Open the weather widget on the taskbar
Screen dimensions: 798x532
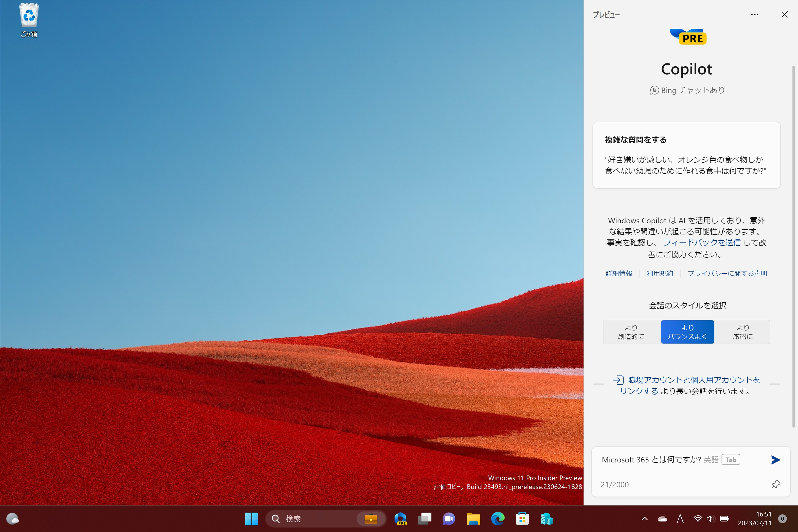click(x=12, y=519)
